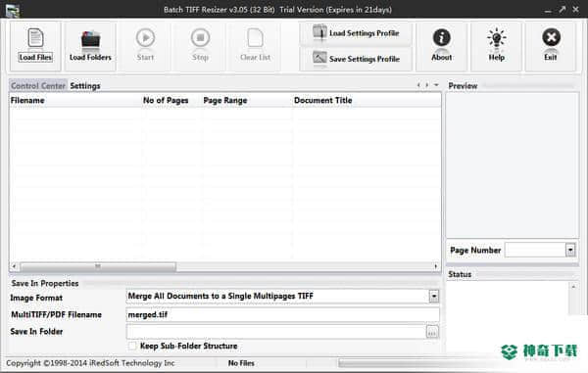Open the About dialog
The height and width of the screenshot is (373, 588).
[441, 46]
